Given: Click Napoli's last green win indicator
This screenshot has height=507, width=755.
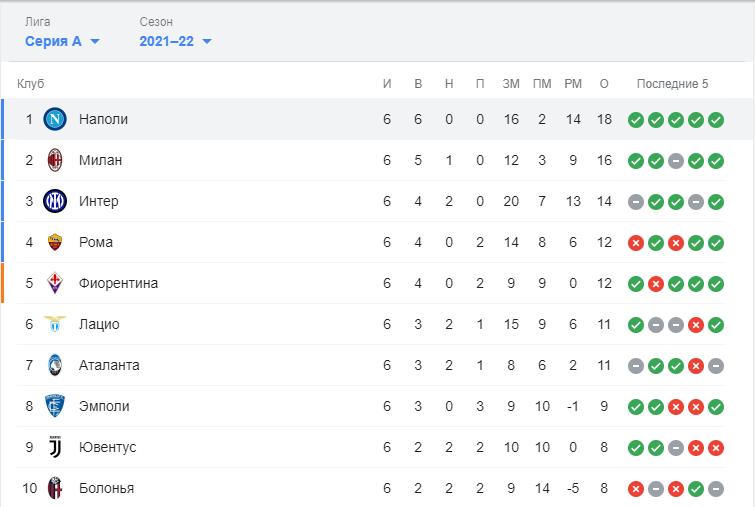Looking at the screenshot, I should click(716, 120).
